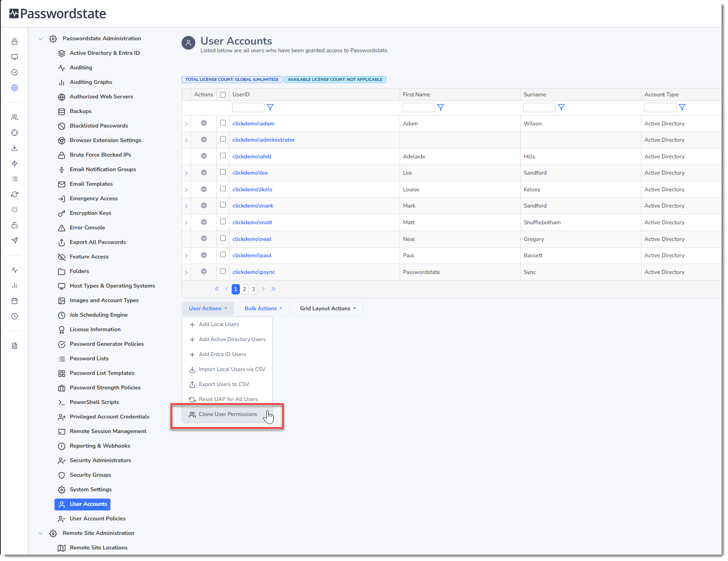Go to page 3 of the grid

[254, 289]
